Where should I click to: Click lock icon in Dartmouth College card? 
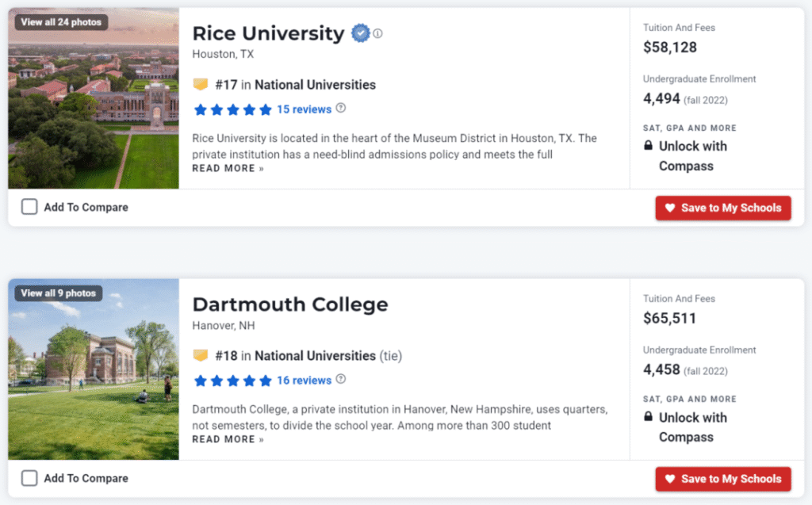[x=649, y=417]
